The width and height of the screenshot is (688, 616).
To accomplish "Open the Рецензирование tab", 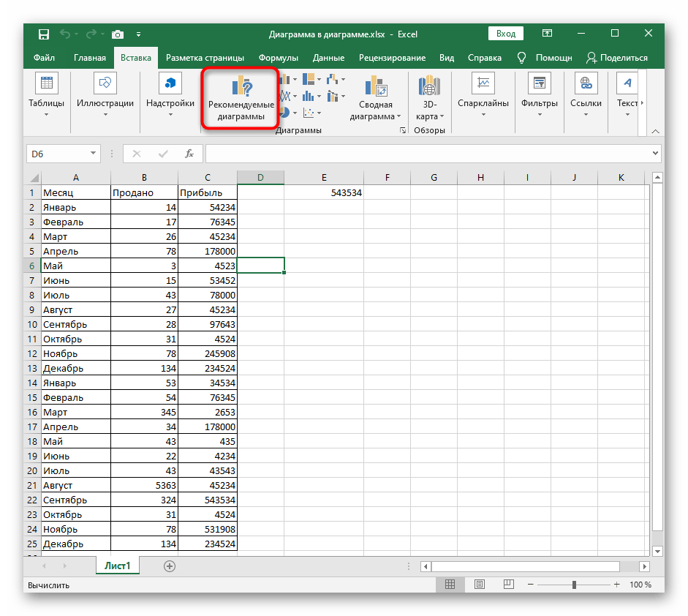I will click(x=392, y=58).
